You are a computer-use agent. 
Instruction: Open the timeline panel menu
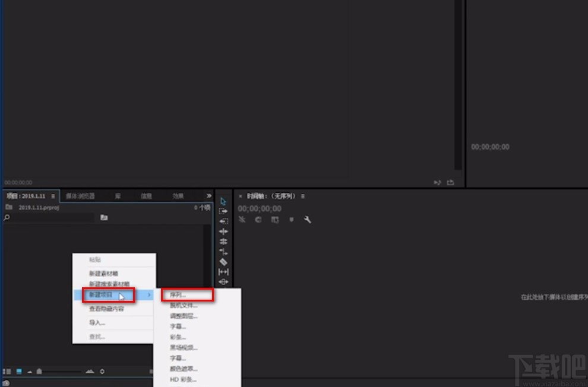coord(303,196)
